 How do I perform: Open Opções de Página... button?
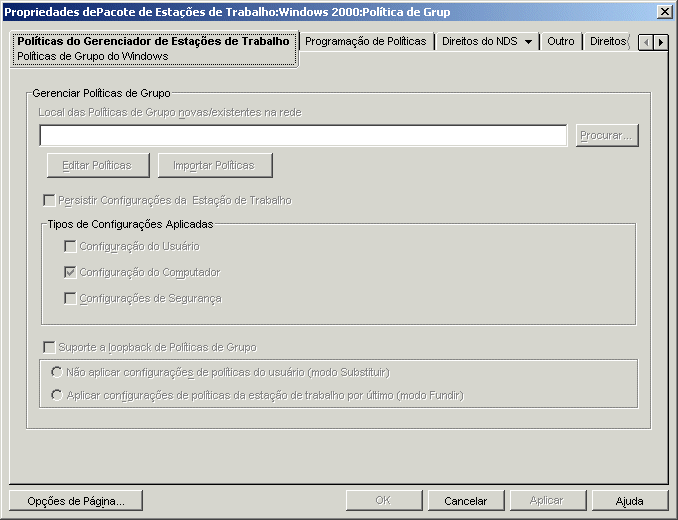point(76,501)
